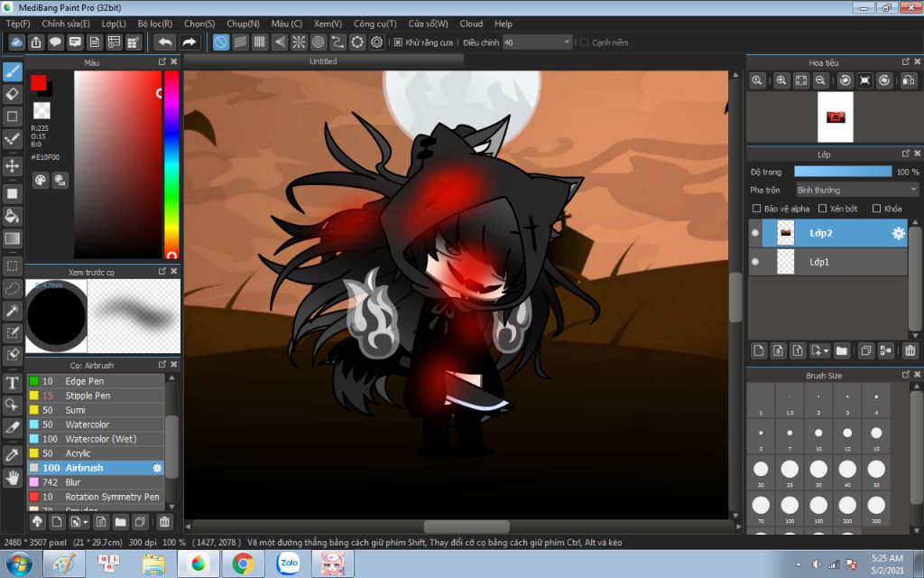Select the Watercolor brush

[x=96, y=424]
